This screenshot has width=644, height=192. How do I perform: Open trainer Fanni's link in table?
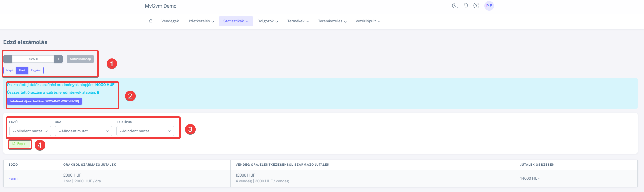13,178
